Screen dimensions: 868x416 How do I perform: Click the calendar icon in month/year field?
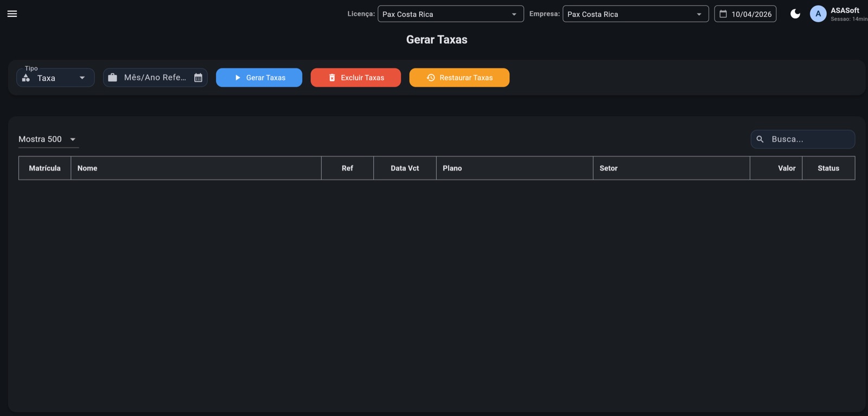coord(198,78)
